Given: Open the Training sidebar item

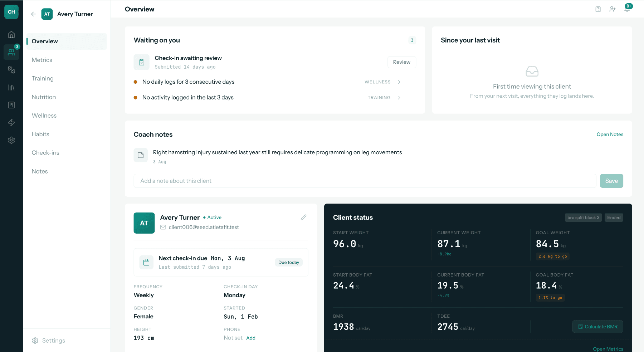Looking at the screenshot, I should 43,78.
